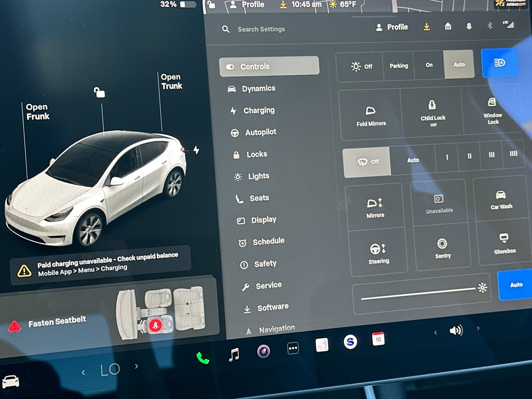Toggle auto high beam headlights button
Image resolution: width=532 pixels, height=399 pixels.
click(499, 63)
